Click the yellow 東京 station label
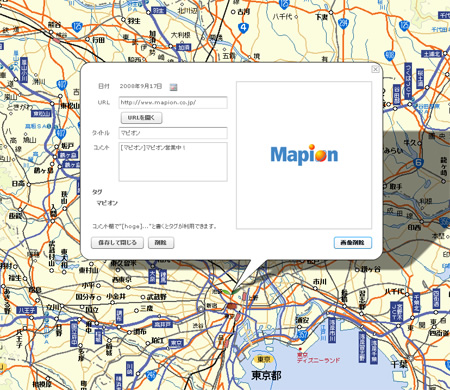 coord(264,359)
